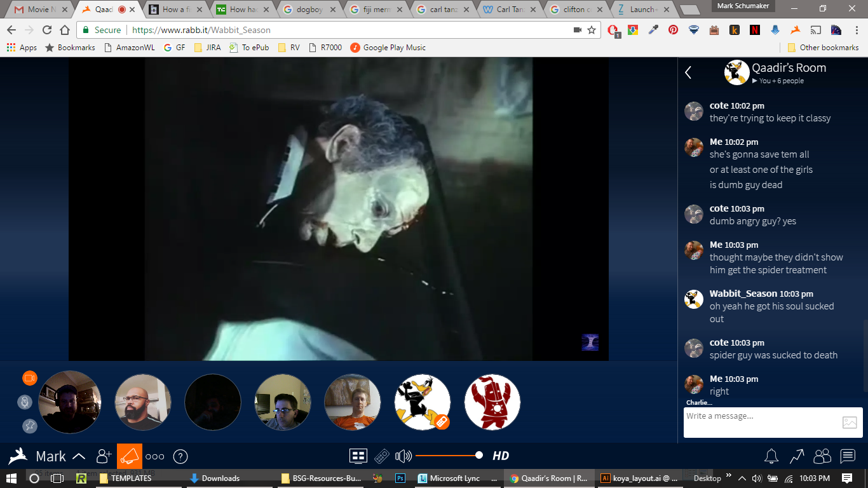Open the Rabbit browser extension icon
Viewport: 868px width, 488px height.
tap(795, 30)
